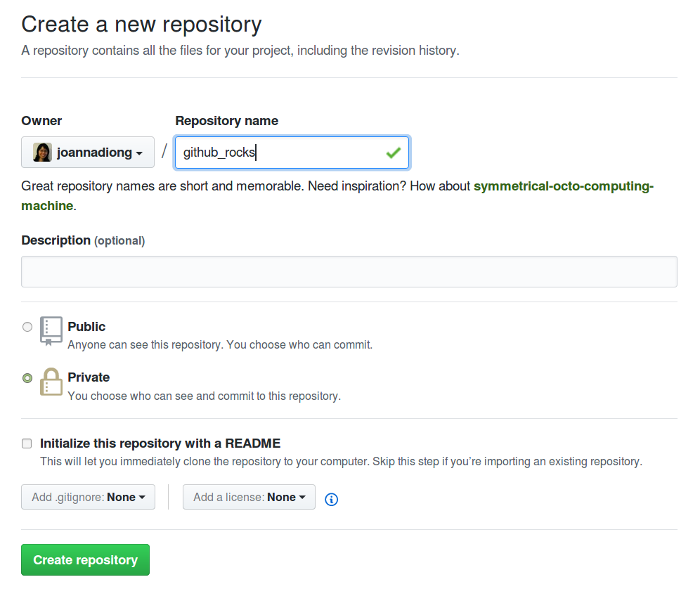
Task: Open the Add a license dropdown
Action: tap(249, 497)
